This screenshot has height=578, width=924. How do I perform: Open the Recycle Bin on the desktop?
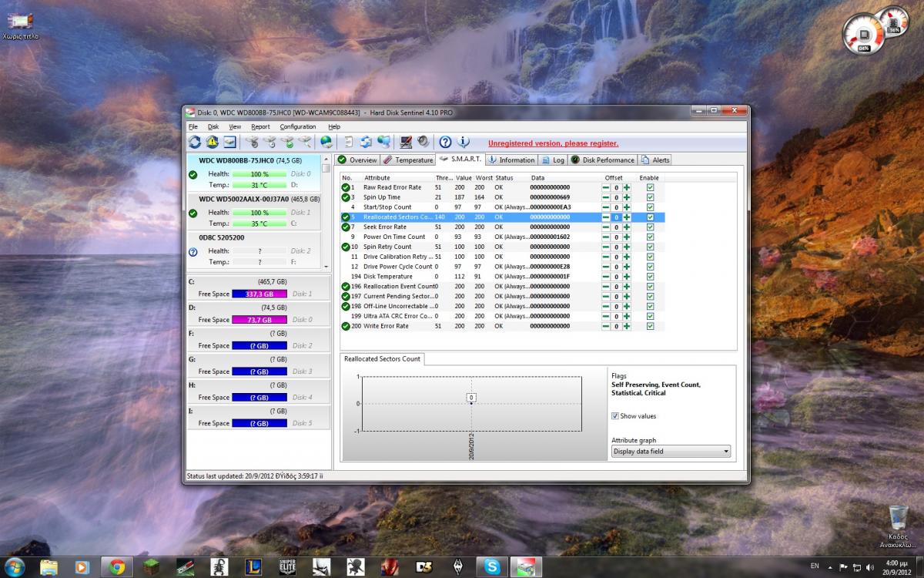[898, 526]
